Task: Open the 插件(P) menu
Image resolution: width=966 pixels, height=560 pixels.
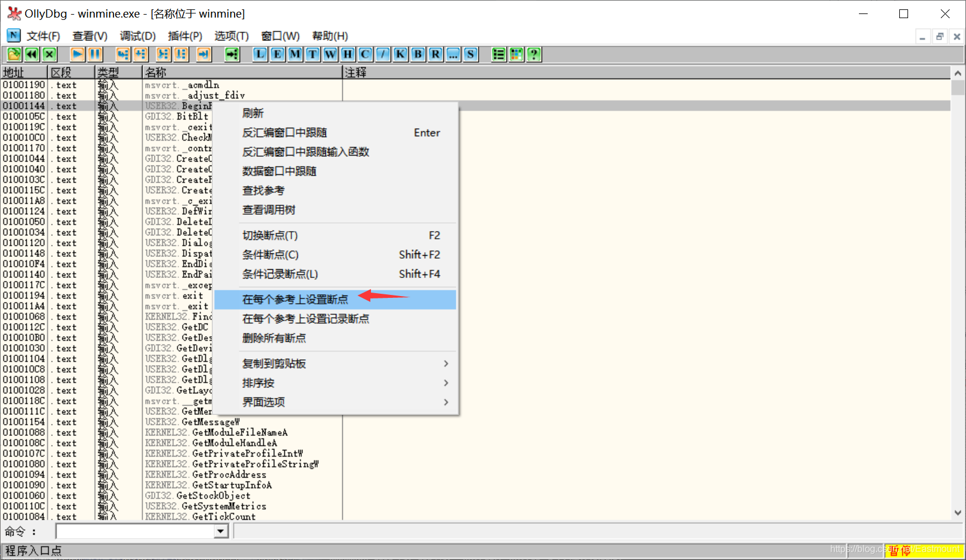Action: (x=185, y=36)
